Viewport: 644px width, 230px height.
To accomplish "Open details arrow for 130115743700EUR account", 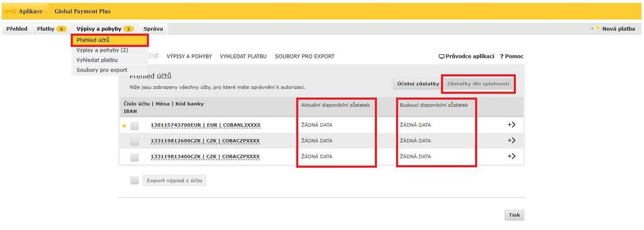I will (511, 124).
